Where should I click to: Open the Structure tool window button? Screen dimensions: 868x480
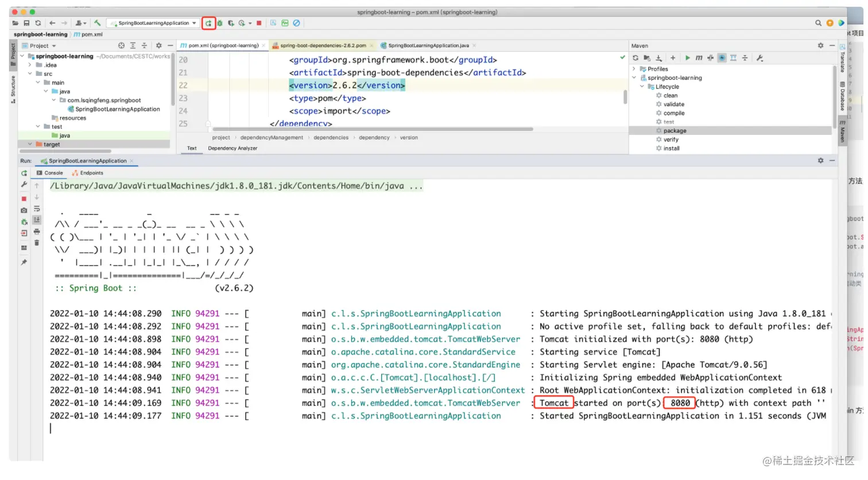point(13,90)
